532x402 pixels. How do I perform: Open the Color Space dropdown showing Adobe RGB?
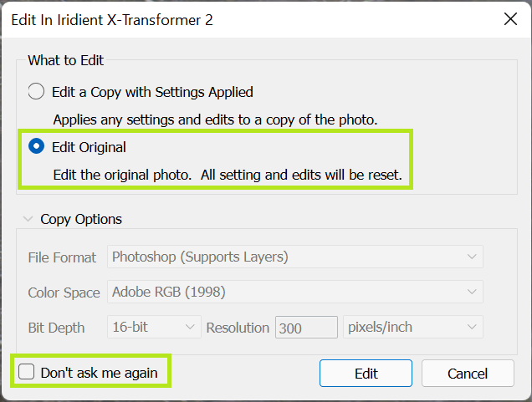296,293
